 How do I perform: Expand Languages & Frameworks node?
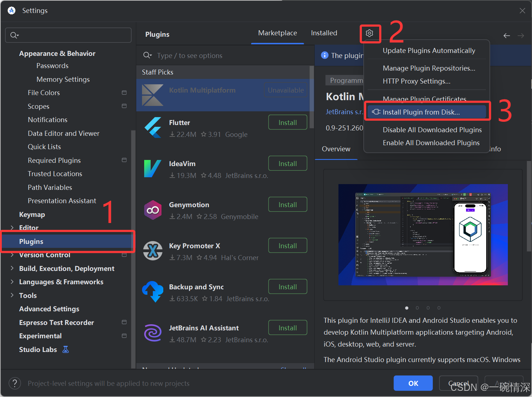12,282
